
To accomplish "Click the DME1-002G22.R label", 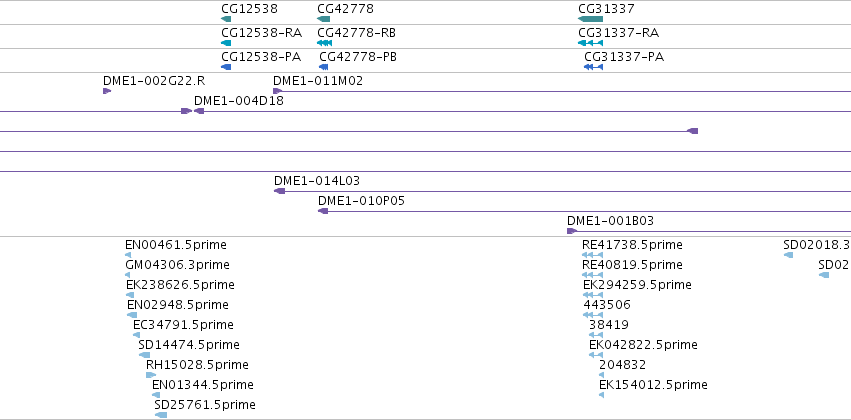I will click(x=154, y=81).
